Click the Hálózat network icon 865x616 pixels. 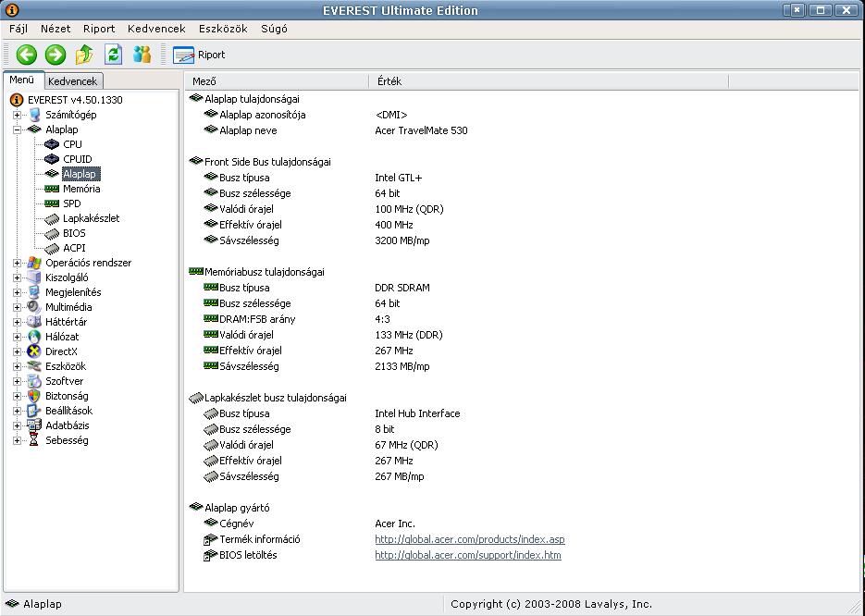coord(34,337)
